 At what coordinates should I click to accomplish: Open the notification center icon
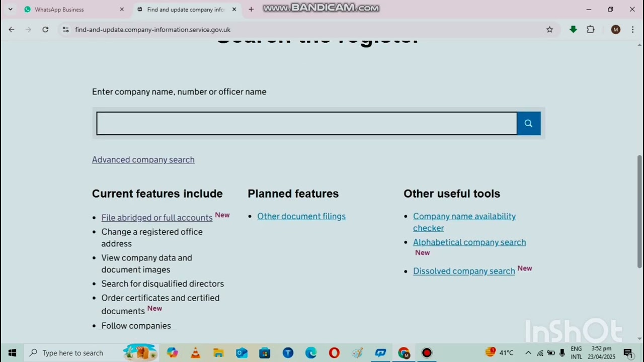tap(628, 353)
